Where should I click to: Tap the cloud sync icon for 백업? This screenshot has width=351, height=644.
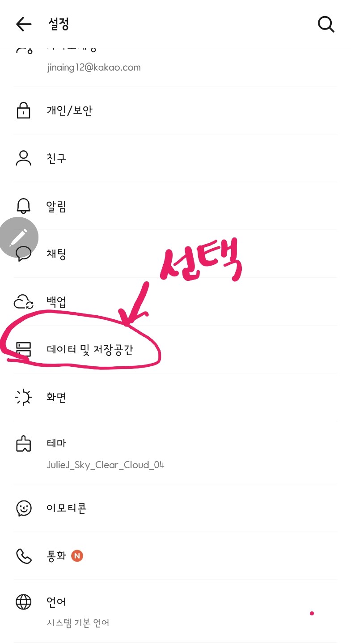(24, 301)
